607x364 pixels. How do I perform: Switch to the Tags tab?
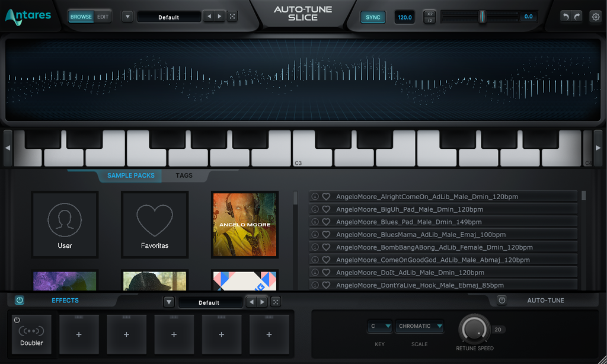[184, 175]
